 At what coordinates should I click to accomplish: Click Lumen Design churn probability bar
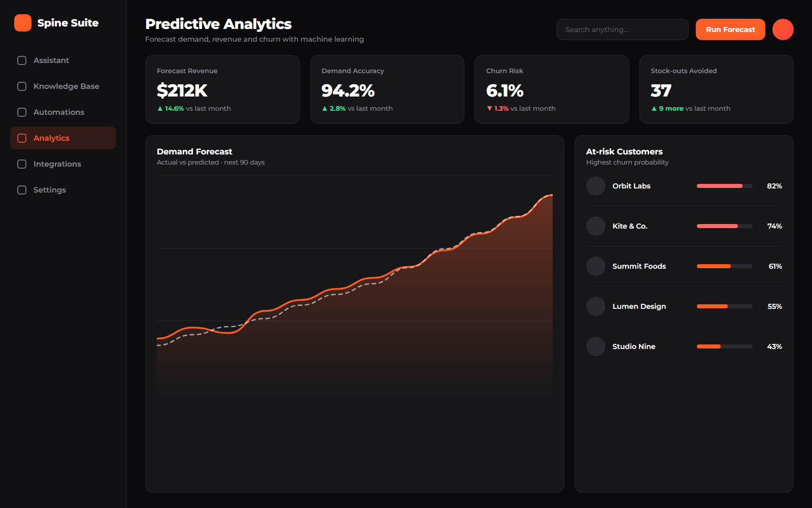[725, 306]
